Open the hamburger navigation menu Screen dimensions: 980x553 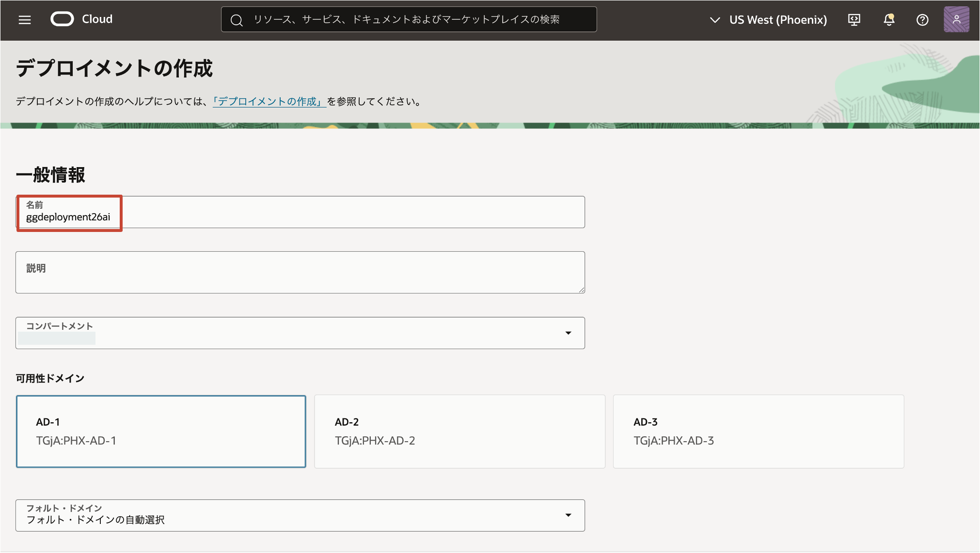25,20
